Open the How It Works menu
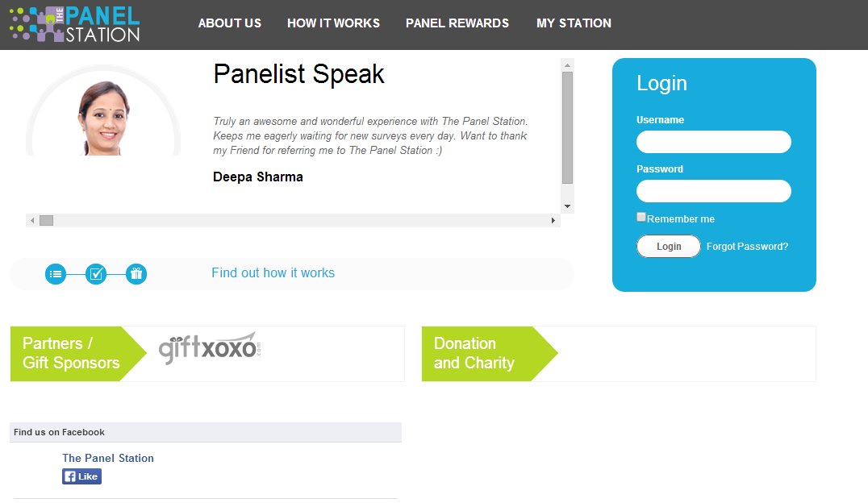This screenshot has width=868, height=503. click(x=333, y=23)
